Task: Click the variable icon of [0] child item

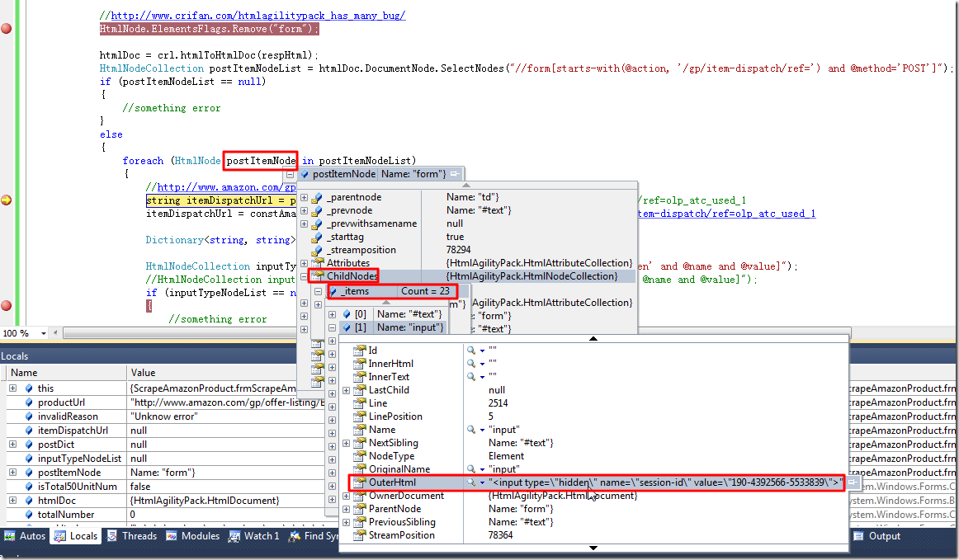Action: (x=347, y=314)
